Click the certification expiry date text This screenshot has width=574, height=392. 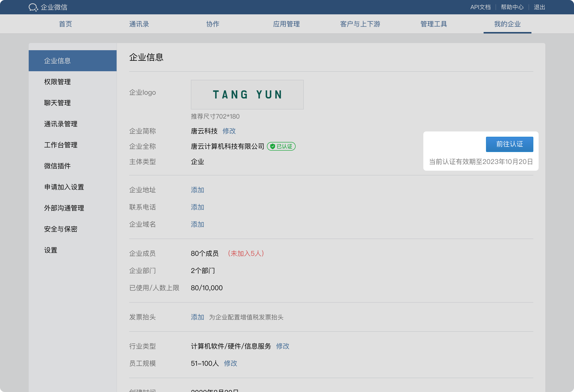coord(481,162)
